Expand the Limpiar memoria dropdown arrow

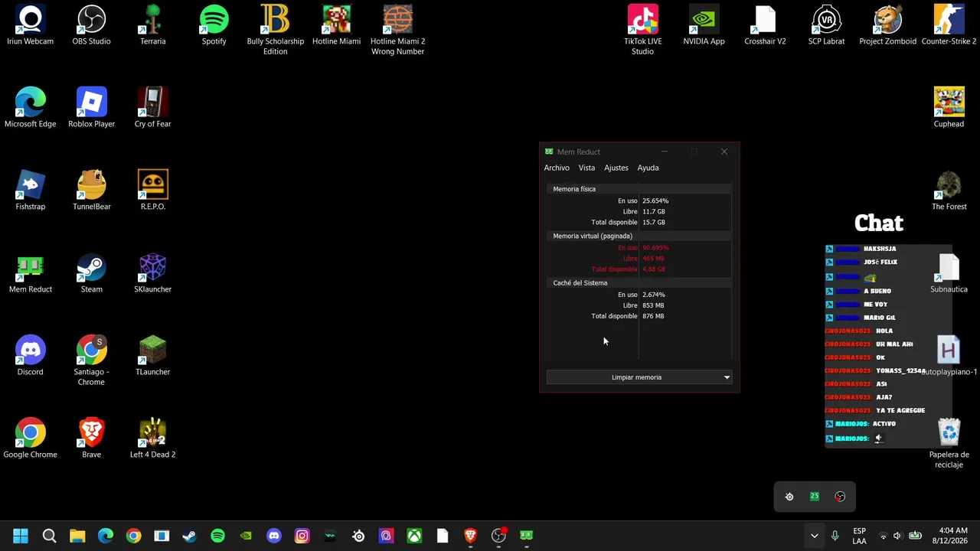click(x=727, y=377)
